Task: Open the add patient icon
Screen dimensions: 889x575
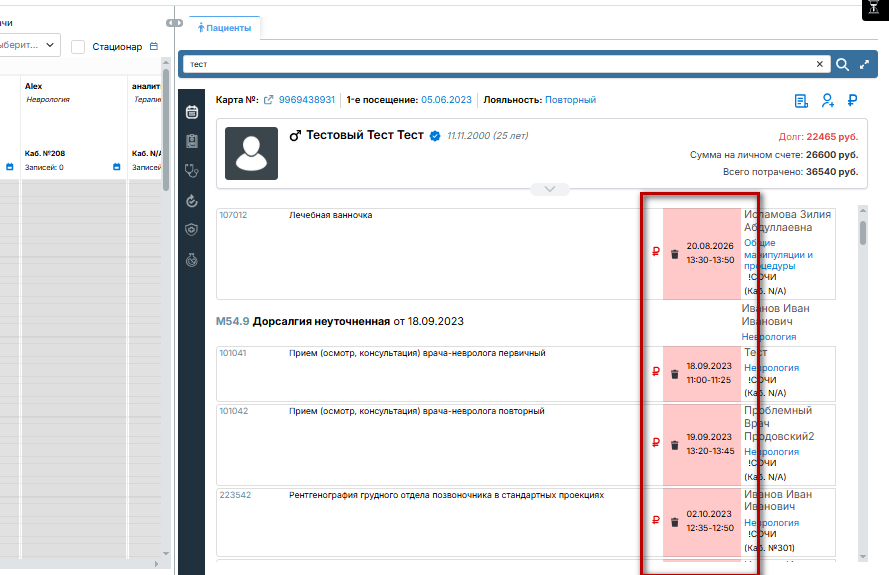Action: click(828, 100)
